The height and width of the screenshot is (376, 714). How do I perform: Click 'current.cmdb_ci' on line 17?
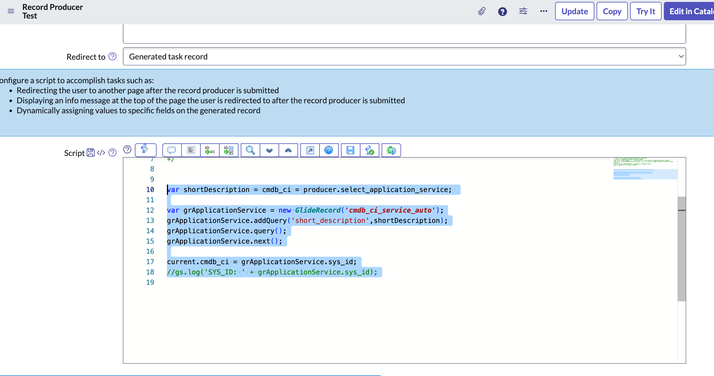[198, 262]
